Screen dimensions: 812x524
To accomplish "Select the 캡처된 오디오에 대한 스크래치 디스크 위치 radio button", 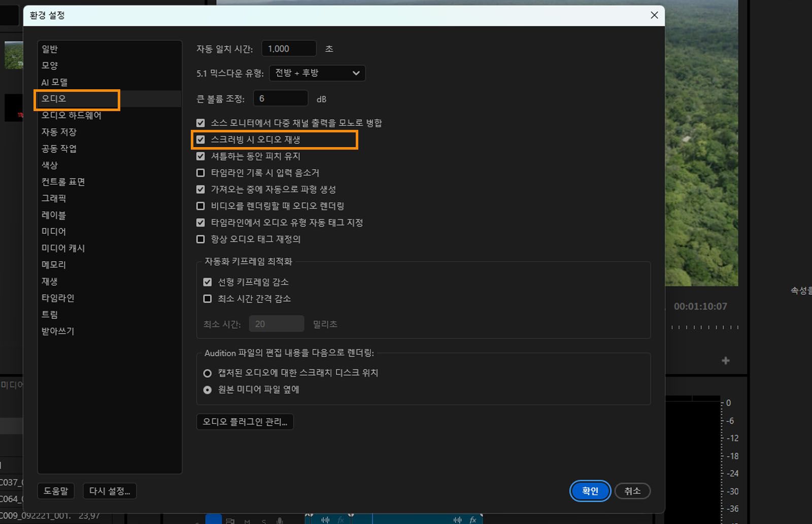I will 207,373.
